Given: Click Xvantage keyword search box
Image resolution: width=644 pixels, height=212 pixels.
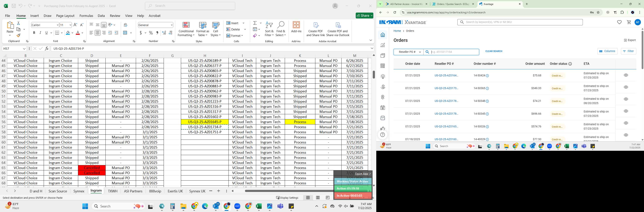Looking at the screenshot, I should (520, 22).
